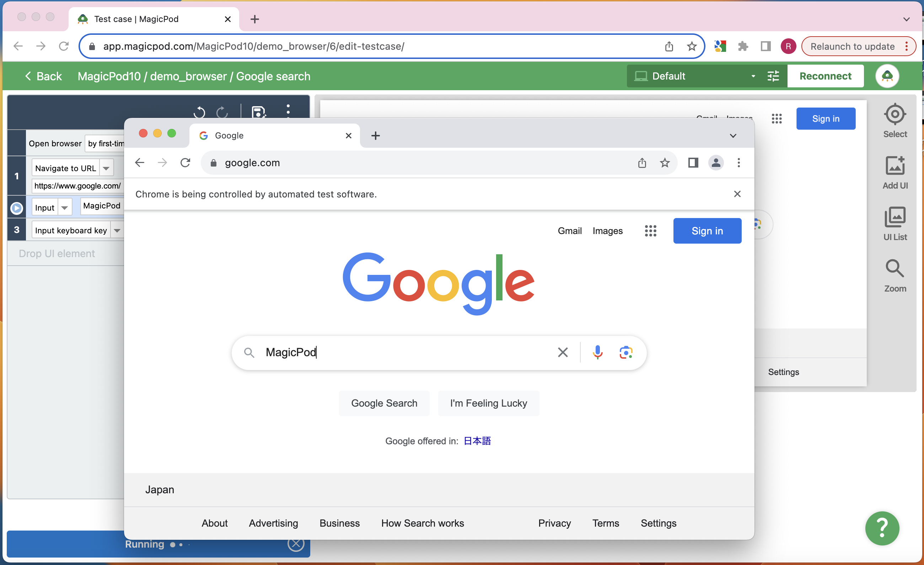This screenshot has height=565, width=924.
Task: Click the profile icon in automated Chrome
Action: (x=715, y=163)
